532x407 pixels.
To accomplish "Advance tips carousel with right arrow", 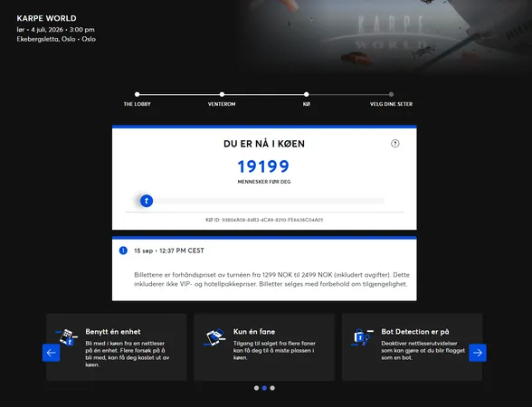I will coord(478,353).
